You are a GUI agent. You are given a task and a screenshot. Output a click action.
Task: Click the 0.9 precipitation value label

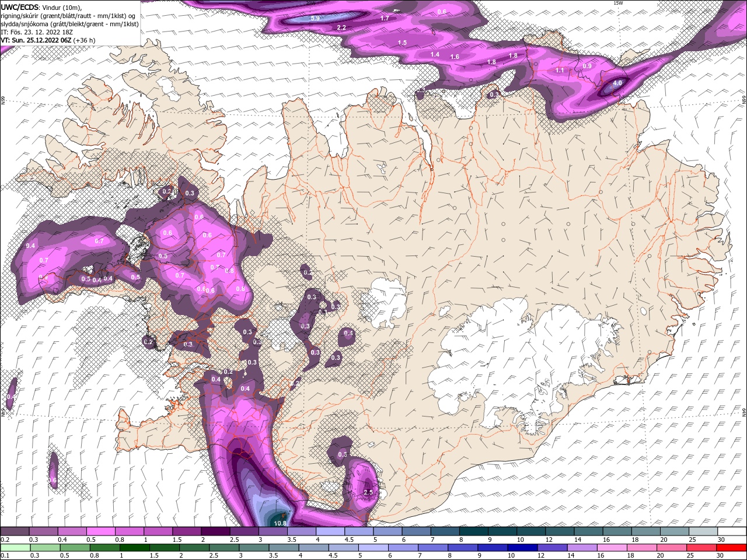click(587, 66)
